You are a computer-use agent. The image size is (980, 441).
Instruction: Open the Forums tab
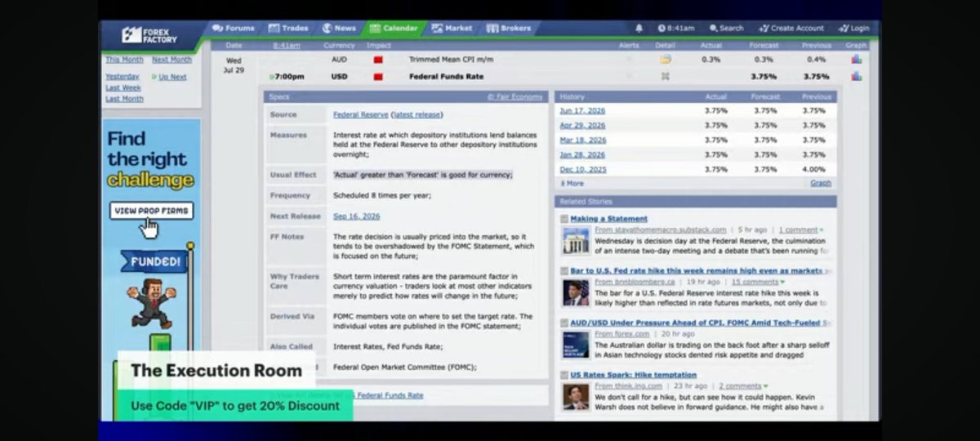tap(234, 28)
